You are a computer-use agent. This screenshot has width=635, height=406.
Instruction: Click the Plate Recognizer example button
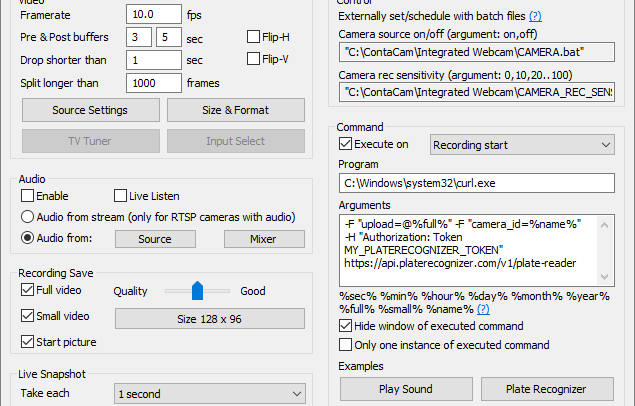(547, 389)
